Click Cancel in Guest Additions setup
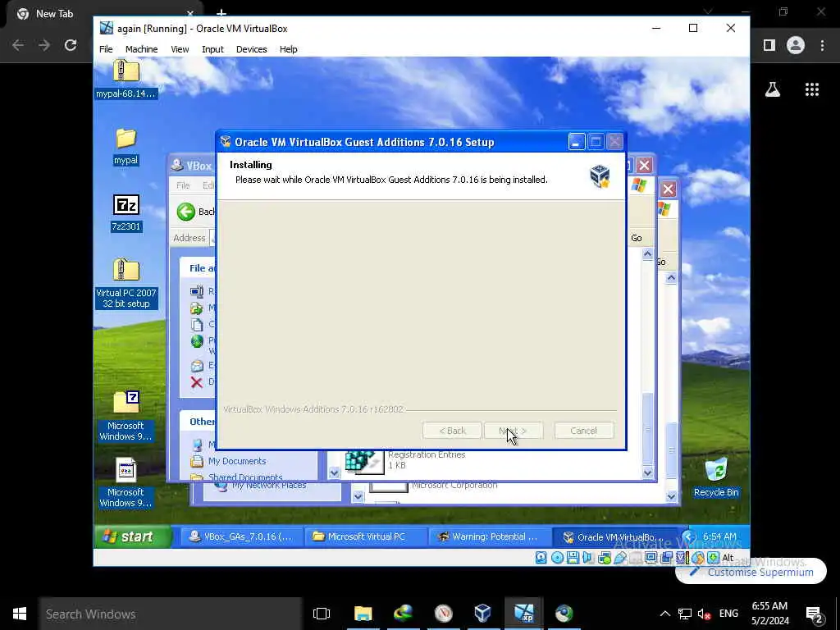840x630 pixels. [x=583, y=431]
